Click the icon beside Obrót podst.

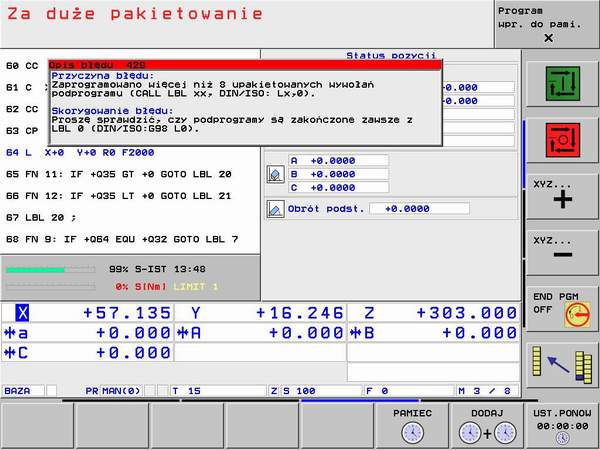(276, 209)
